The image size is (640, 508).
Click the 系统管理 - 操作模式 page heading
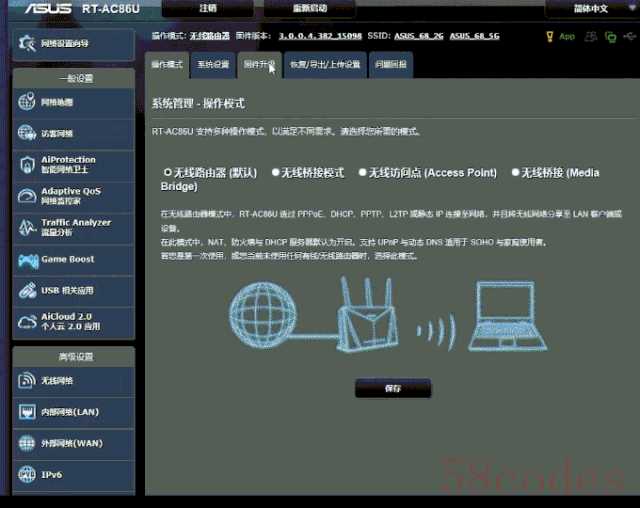[198, 103]
